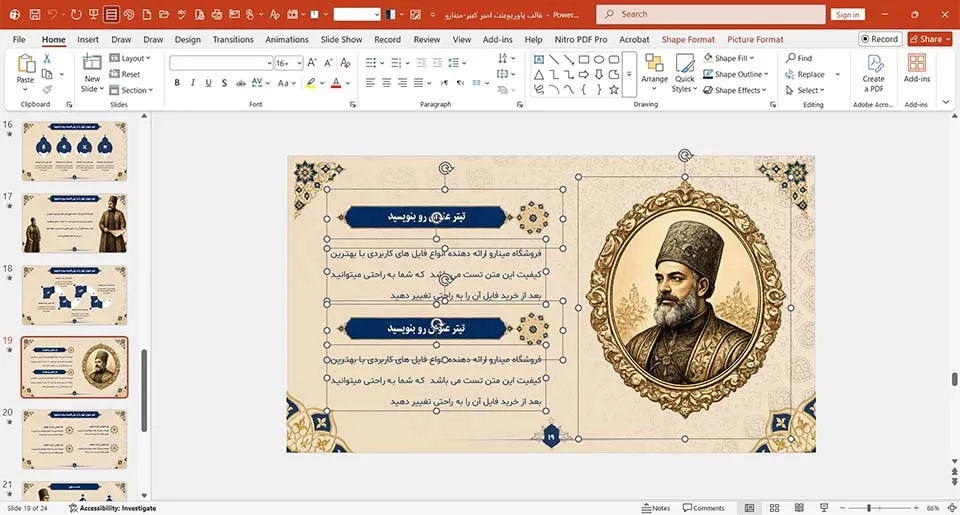The image size is (960, 515).
Task: Open Create a PDF Acrobat tool
Action: 874,73
